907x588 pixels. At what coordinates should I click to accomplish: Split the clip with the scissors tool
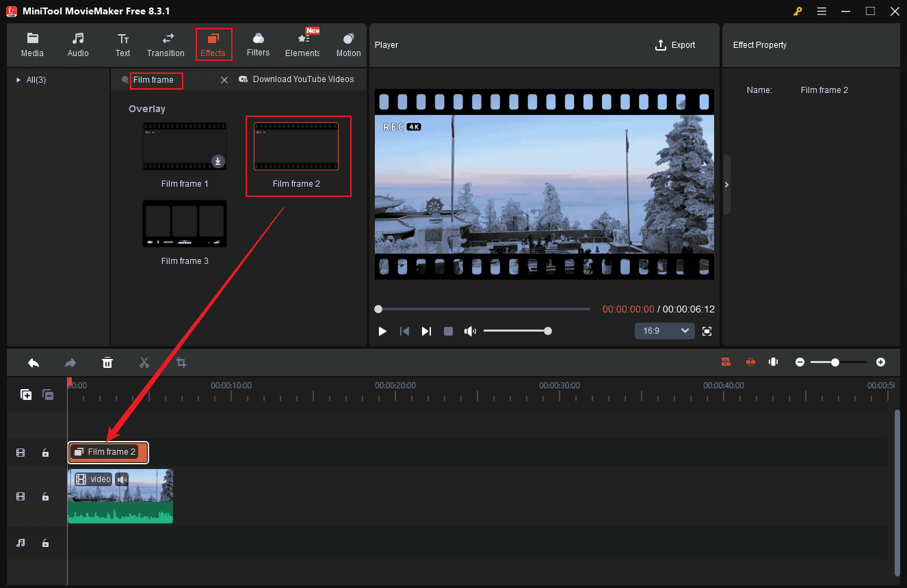pyautogui.click(x=144, y=362)
